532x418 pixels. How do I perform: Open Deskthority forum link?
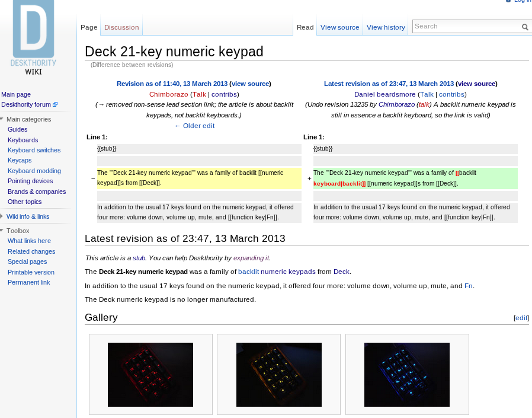pos(26,104)
